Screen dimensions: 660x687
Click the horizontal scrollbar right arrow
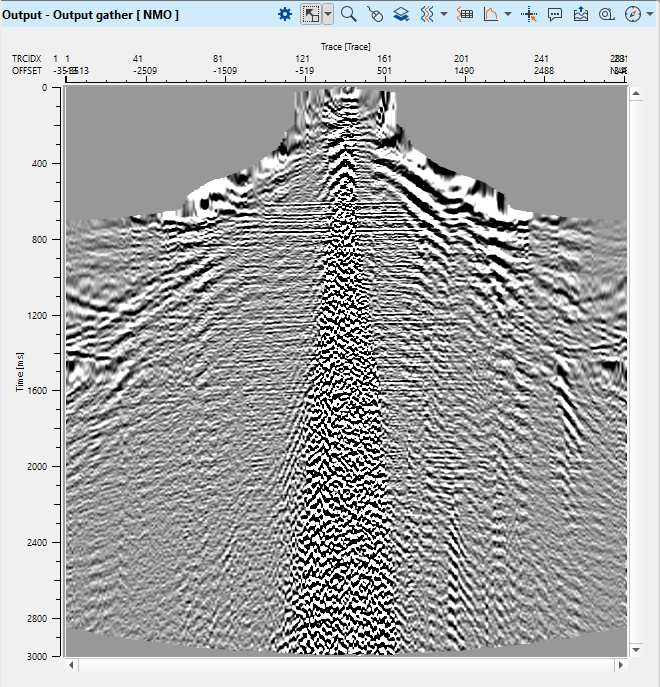(x=618, y=664)
